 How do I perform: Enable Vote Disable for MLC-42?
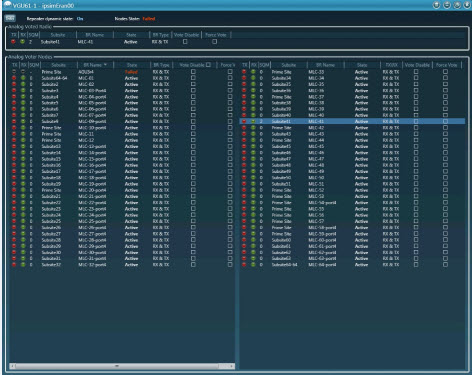pyautogui.click(x=416, y=128)
